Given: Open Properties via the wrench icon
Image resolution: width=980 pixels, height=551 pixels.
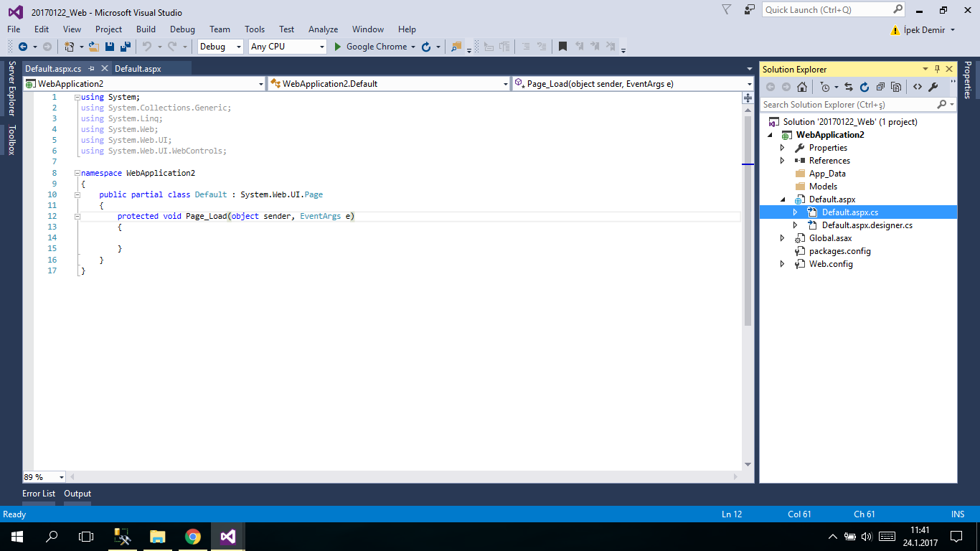Looking at the screenshot, I should click(934, 86).
